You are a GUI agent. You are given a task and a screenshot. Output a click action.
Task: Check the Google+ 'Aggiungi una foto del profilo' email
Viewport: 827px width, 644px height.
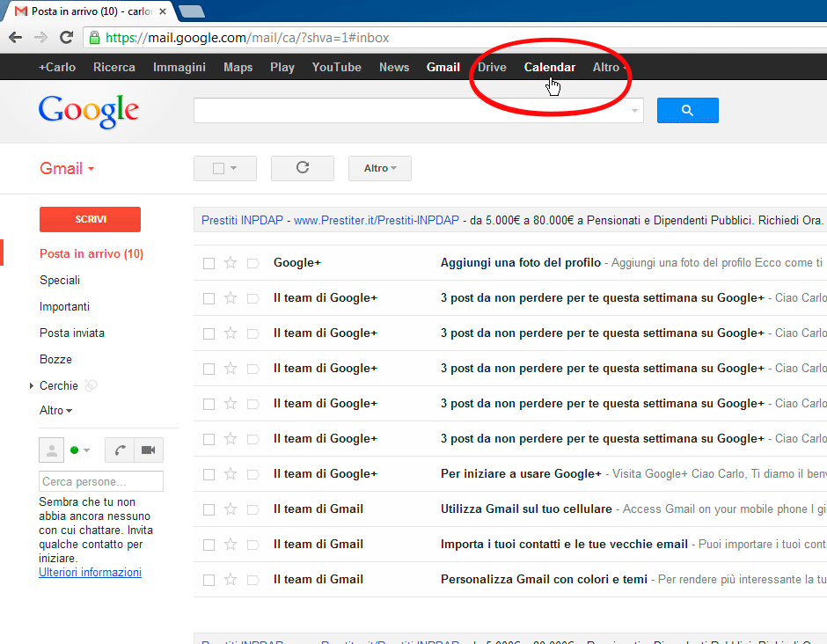pos(209,263)
